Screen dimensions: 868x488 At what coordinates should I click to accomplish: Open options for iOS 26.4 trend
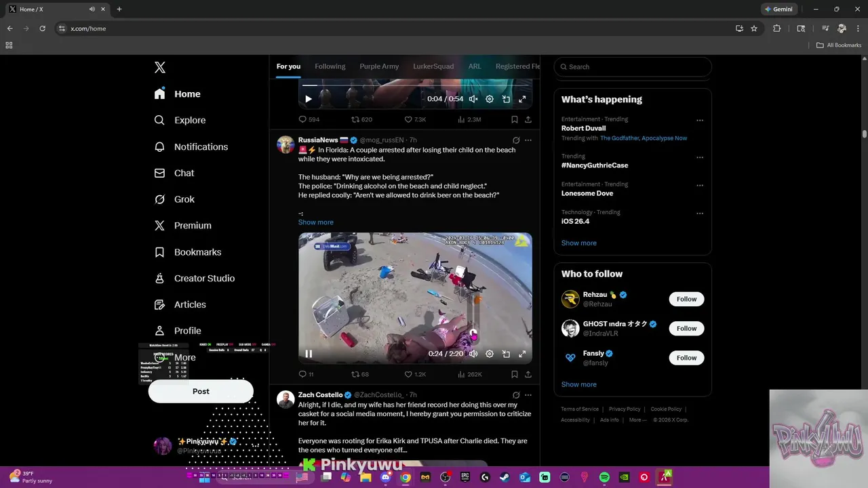point(700,213)
